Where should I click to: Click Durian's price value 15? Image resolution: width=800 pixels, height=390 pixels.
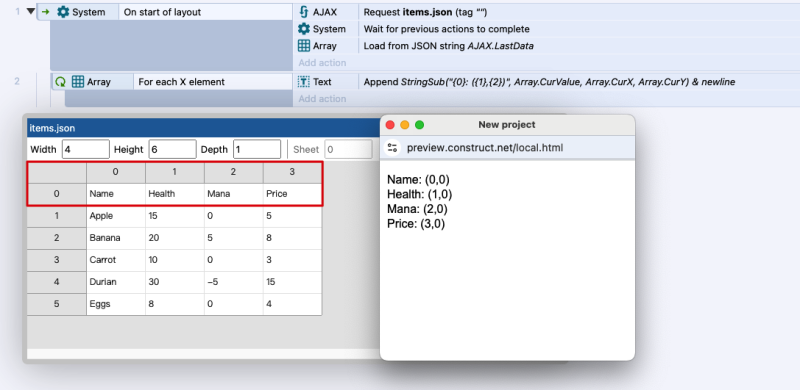(292, 282)
